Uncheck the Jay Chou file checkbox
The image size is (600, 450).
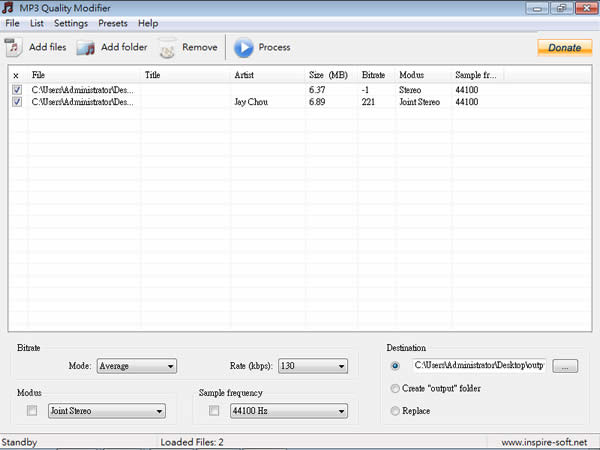[17, 101]
